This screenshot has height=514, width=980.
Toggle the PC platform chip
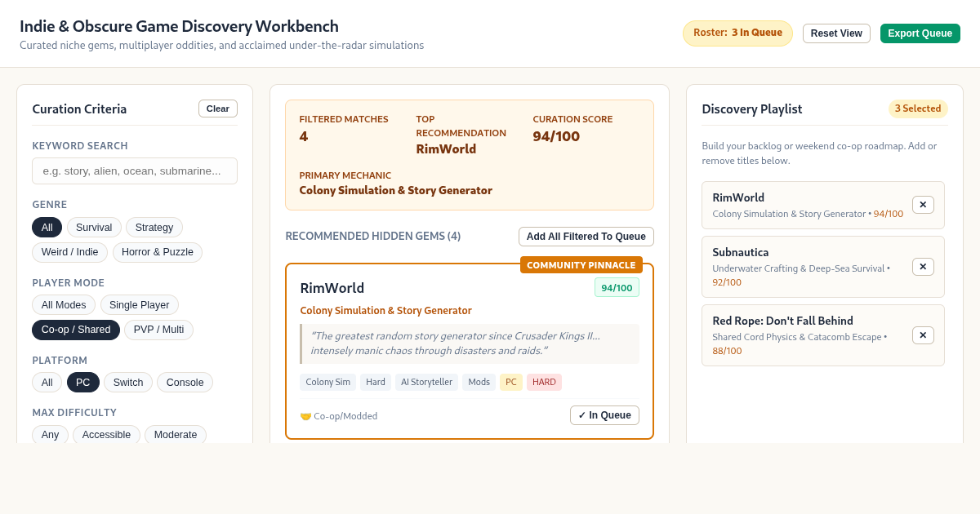click(83, 383)
